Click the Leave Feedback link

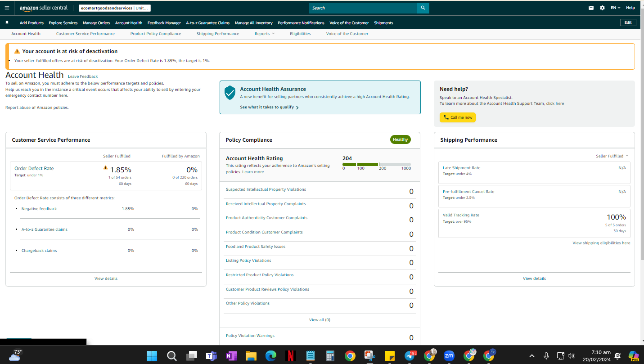point(83,76)
